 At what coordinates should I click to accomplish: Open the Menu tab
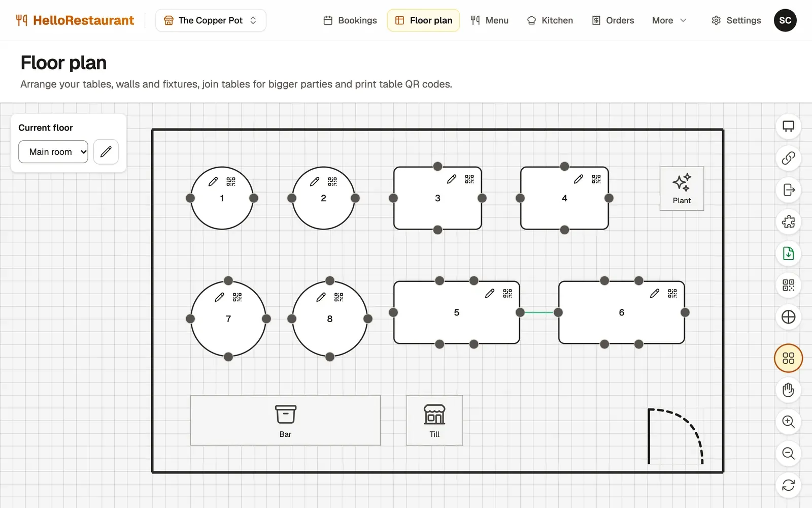[x=489, y=20]
